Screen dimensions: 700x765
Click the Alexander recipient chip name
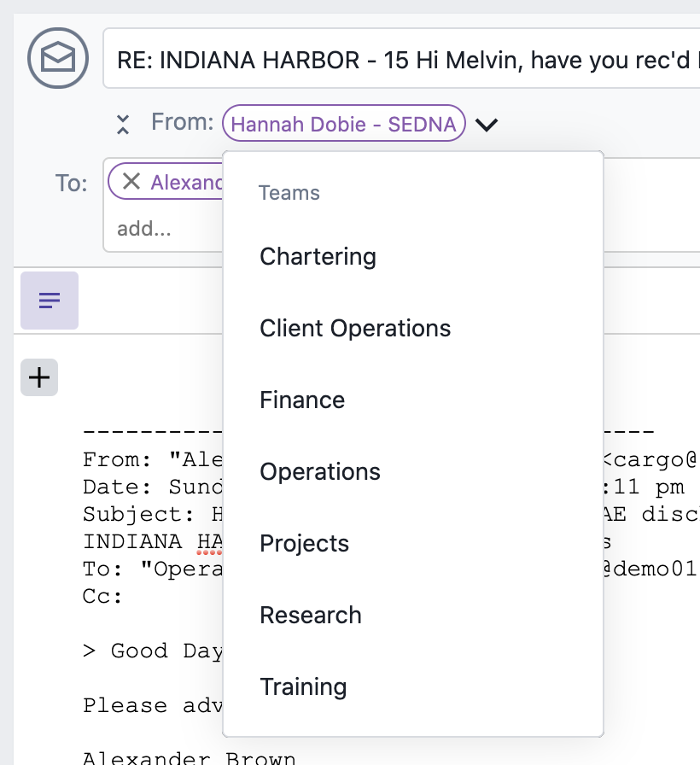pos(187,183)
